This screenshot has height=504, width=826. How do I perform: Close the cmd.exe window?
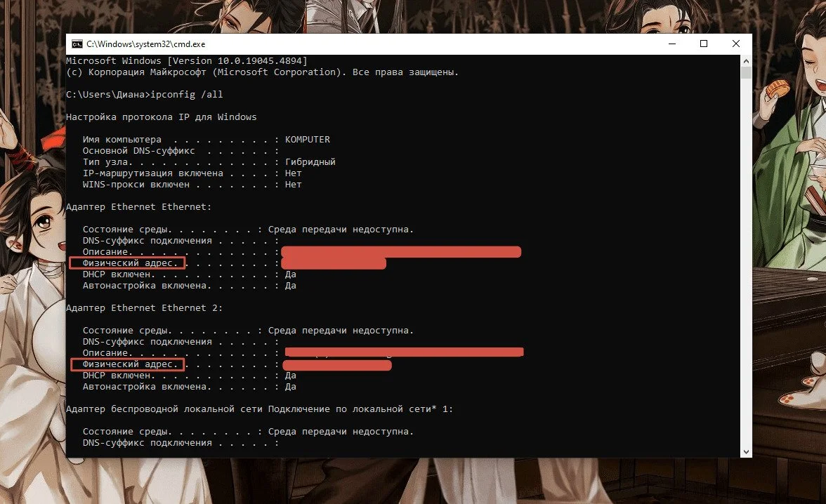[x=736, y=44]
